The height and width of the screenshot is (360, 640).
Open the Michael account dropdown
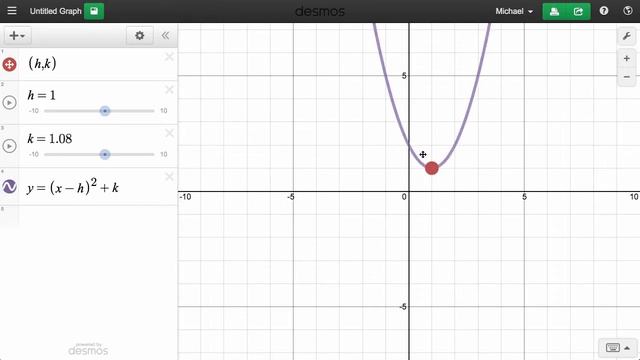[514, 11]
